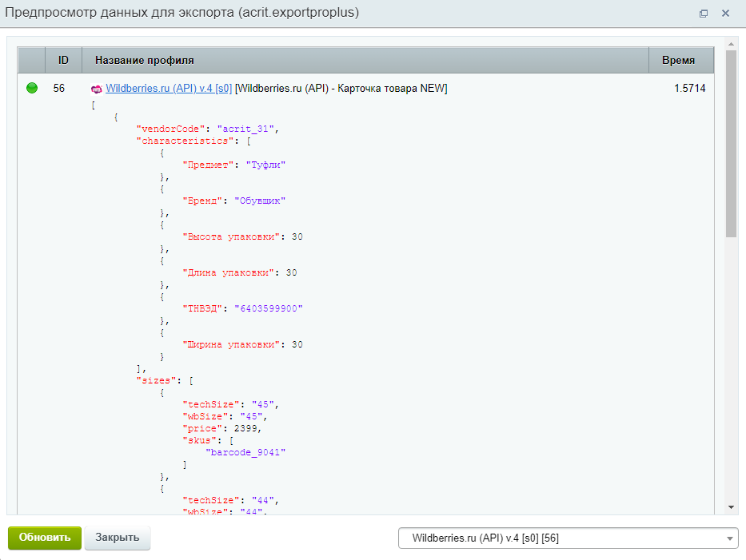Click the "price" key in the JSON
746x560 pixels.
[x=202, y=428]
